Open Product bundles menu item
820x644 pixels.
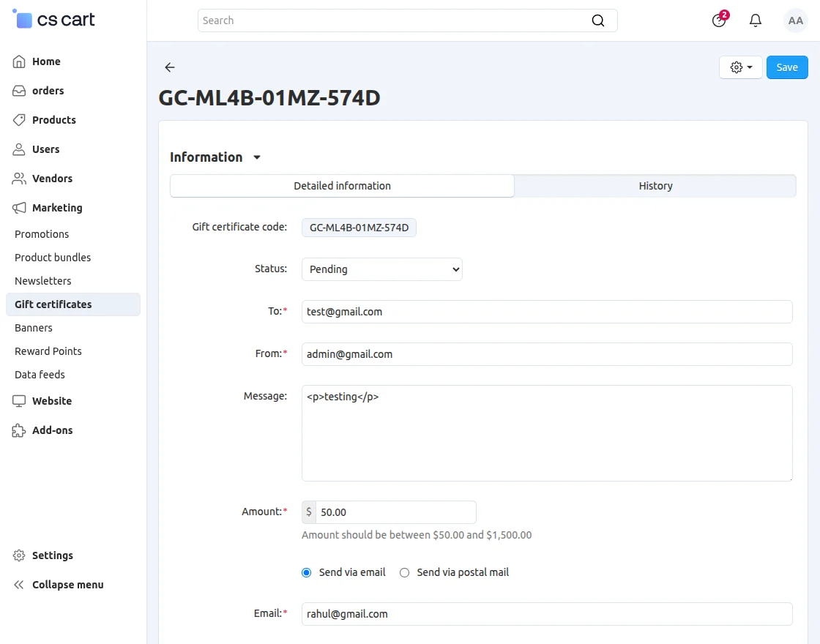tap(53, 258)
